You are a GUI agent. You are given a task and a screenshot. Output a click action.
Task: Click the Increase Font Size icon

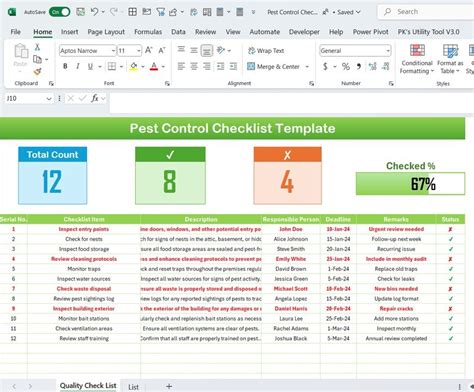(149, 50)
